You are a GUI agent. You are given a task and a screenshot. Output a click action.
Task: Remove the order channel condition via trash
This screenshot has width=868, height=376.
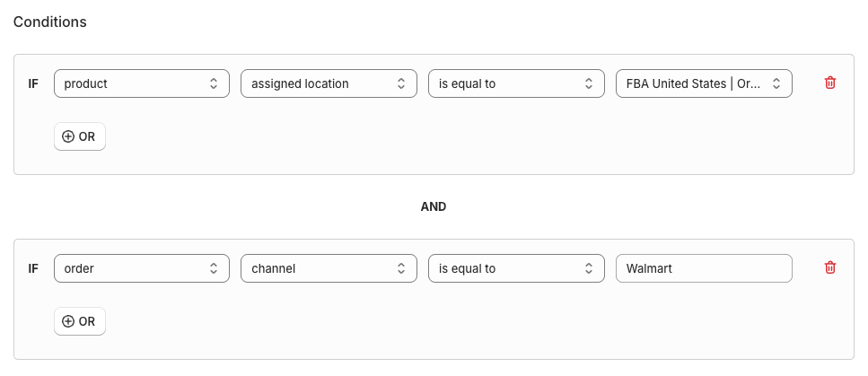[830, 268]
